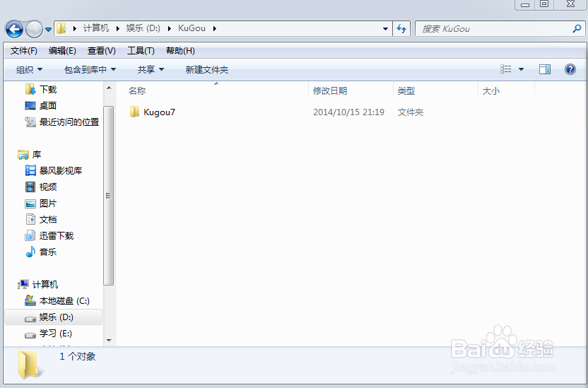Click the sidebar scroll up arrow
Image resolution: width=588 pixels, height=388 pixels.
tap(109, 88)
